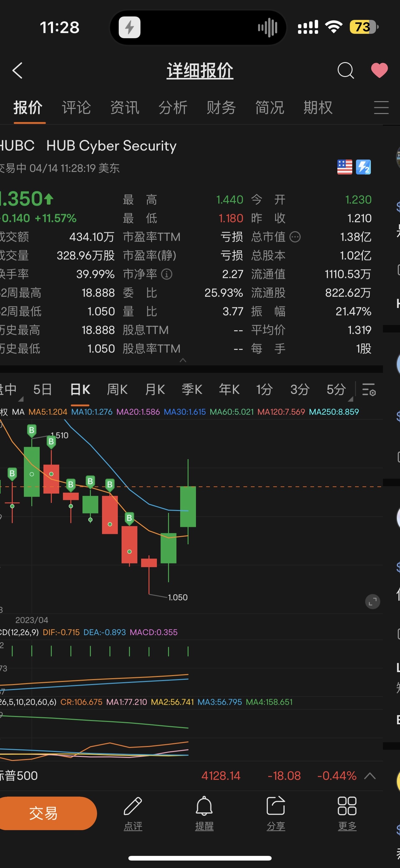Expand the 标普500 index bar chevron
400x868 pixels.
pyautogui.click(x=370, y=776)
